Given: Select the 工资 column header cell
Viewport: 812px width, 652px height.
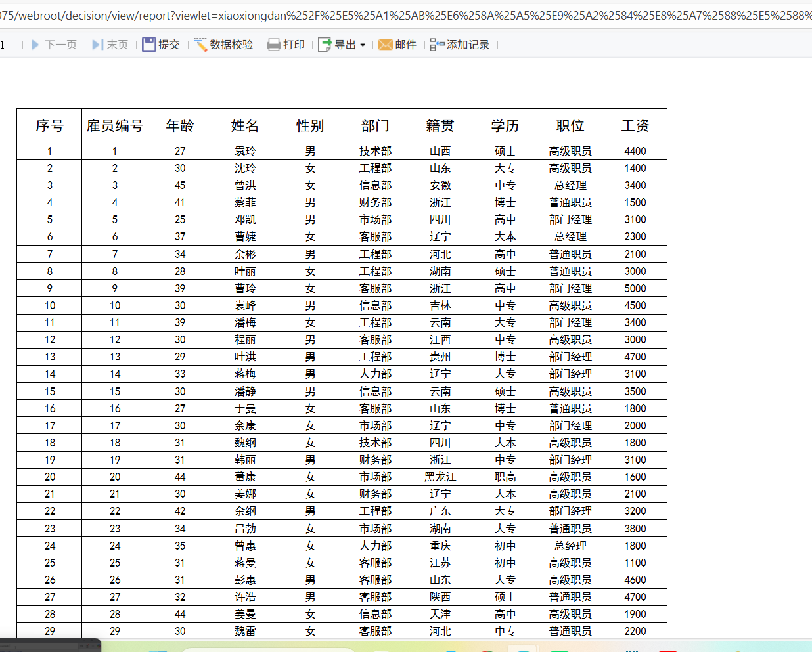Looking at the screenshot, I should click(x=635, y=125).
